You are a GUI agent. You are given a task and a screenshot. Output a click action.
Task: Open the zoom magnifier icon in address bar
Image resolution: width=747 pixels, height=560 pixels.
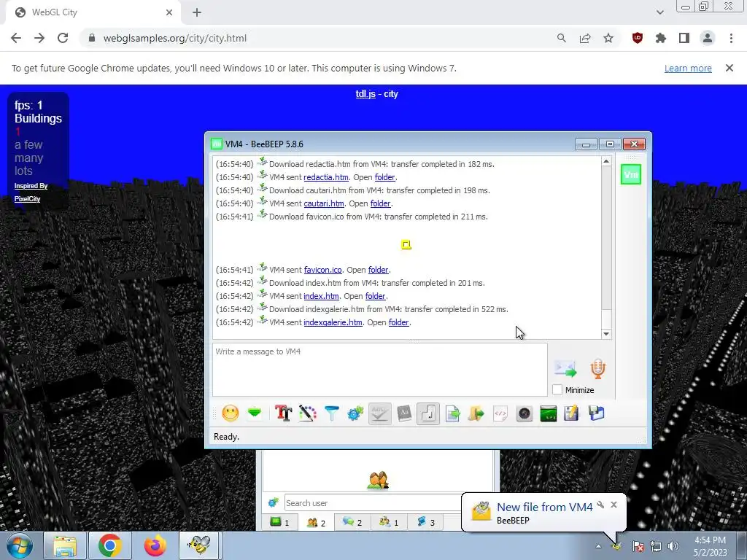pos(561,38)
